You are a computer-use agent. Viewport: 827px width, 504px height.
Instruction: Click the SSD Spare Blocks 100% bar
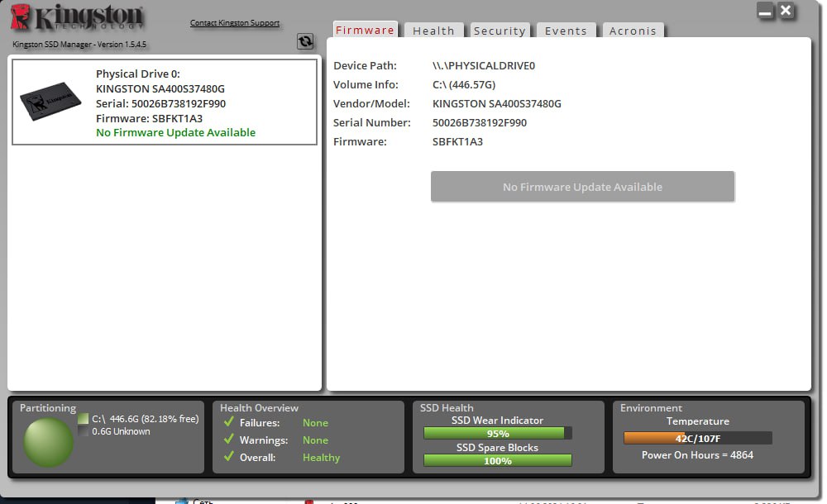tap(497, 460)
